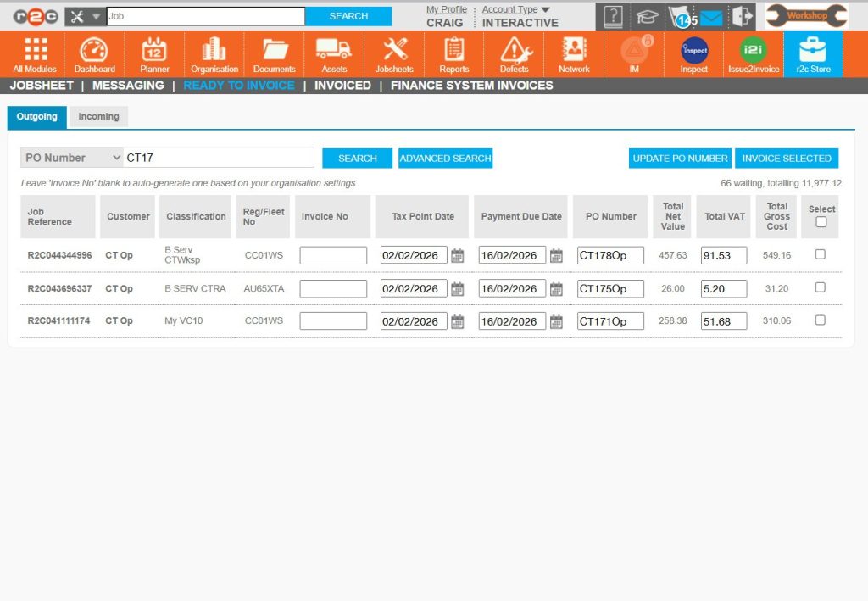Select the Organisation module
This screenshot has height=601, width=868.
214,53
